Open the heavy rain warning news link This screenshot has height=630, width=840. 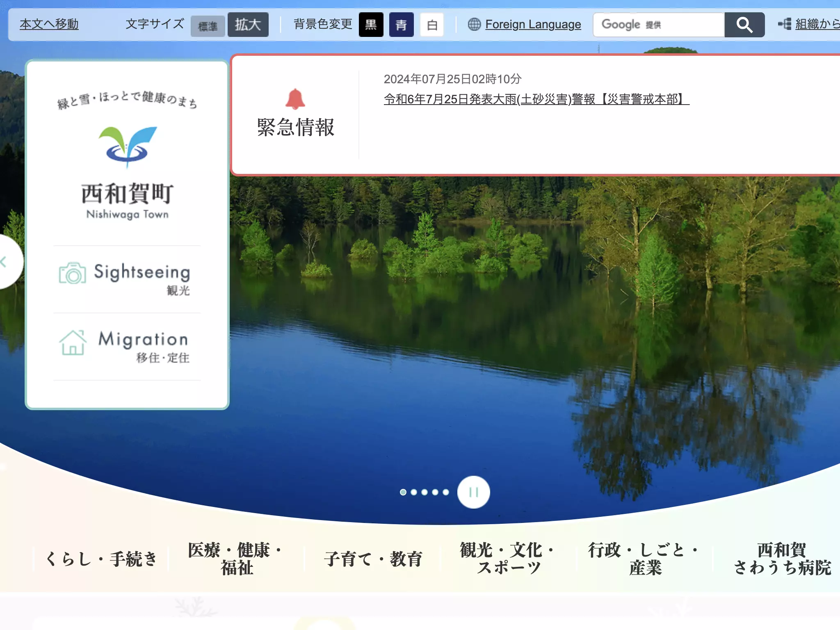pos(536,99)
